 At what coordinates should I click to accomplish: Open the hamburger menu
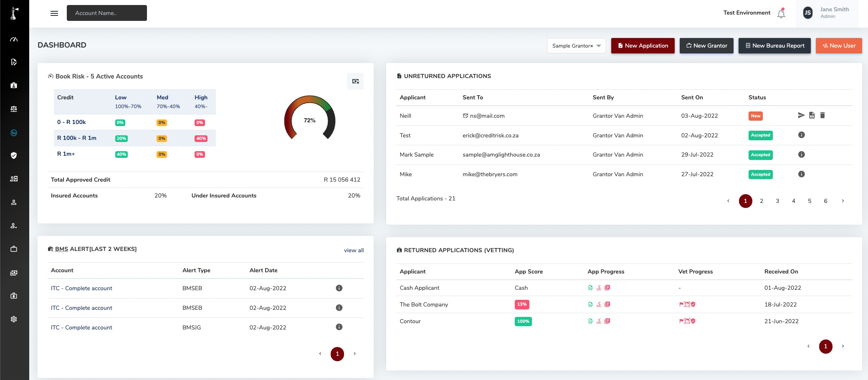point(54,13)
